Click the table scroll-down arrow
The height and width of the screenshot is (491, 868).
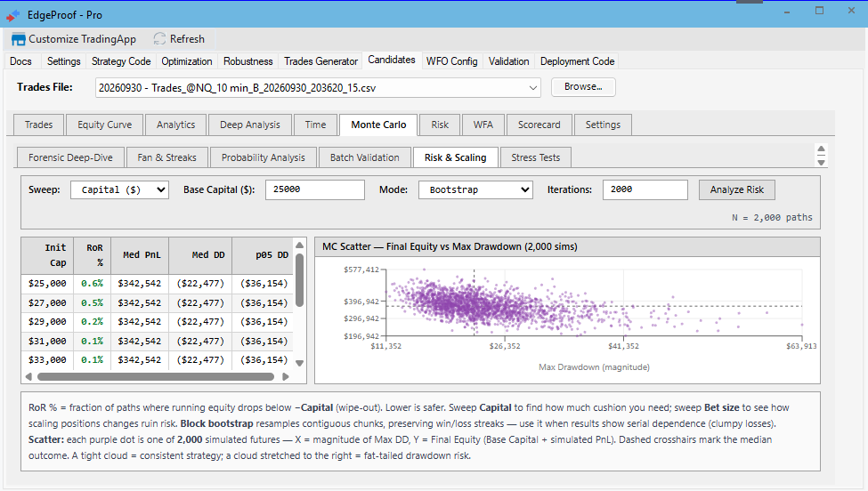(299, 363)
